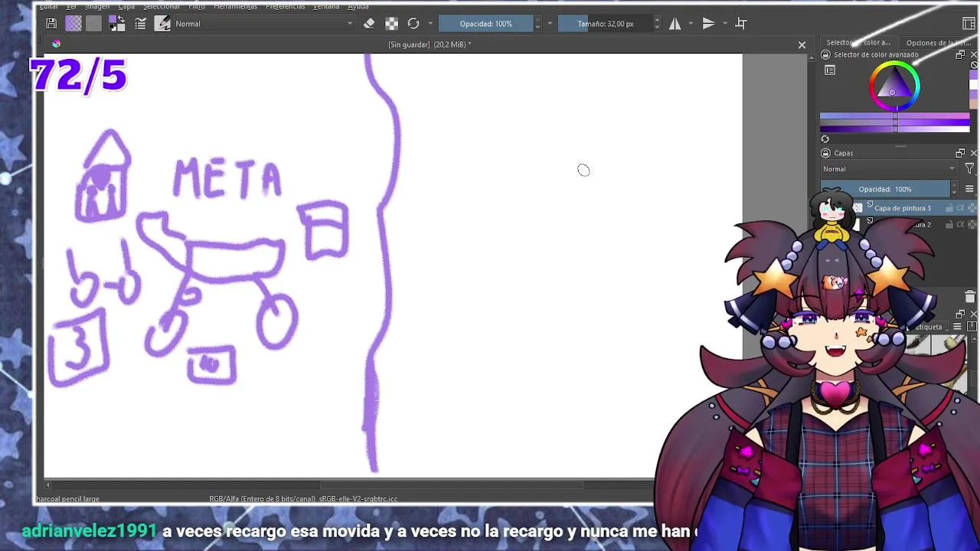Open the Seleccionar menu

pyautogui.click(x=162, y=6)
